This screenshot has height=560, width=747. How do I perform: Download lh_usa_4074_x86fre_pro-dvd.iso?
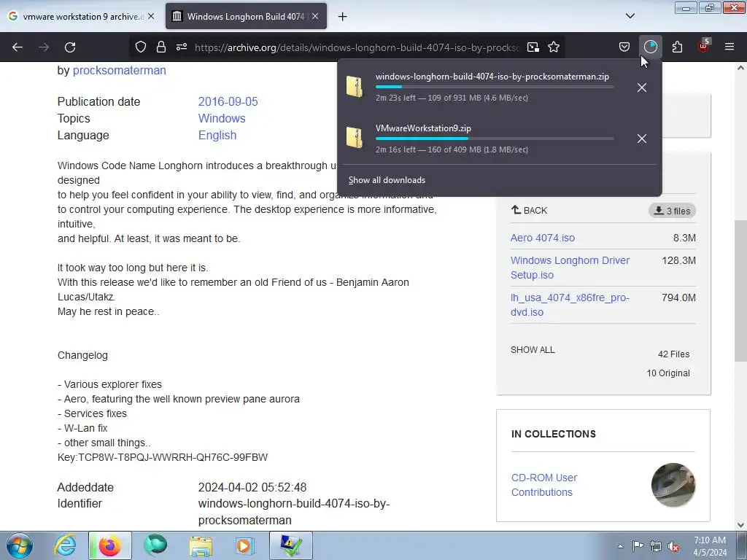pyautogui.click(x=570, y=305)
